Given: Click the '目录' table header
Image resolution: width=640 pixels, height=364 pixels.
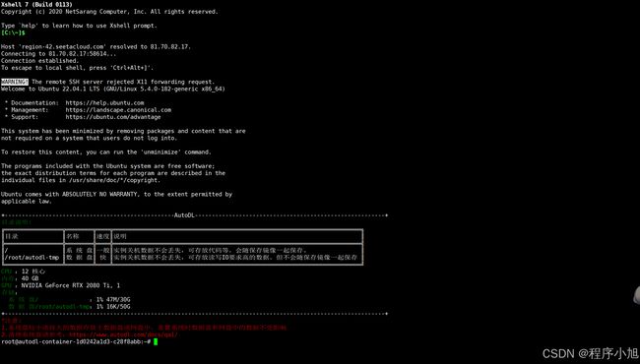Looking at the screenshot, I should (12, 236).
